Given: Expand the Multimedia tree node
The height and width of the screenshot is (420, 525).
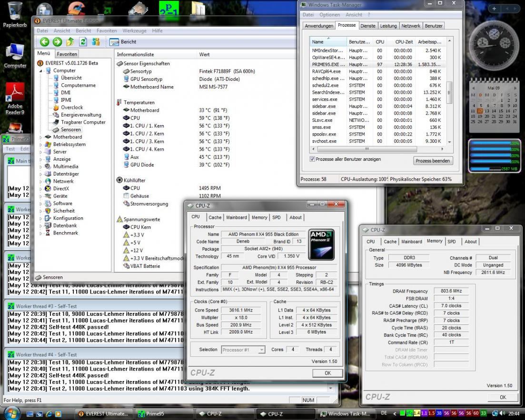Looking at the screenshot, I should [x=41, y=166].
